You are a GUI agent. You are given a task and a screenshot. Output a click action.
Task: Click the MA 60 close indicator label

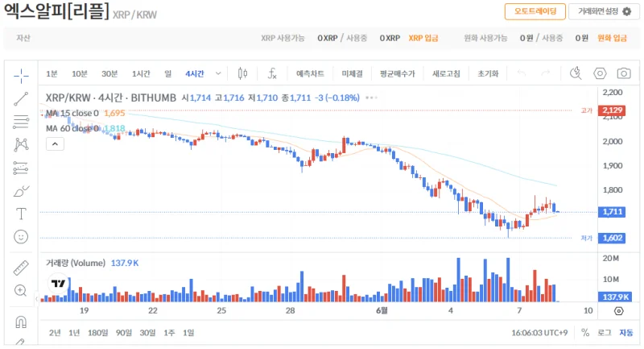tap(72, 128)
